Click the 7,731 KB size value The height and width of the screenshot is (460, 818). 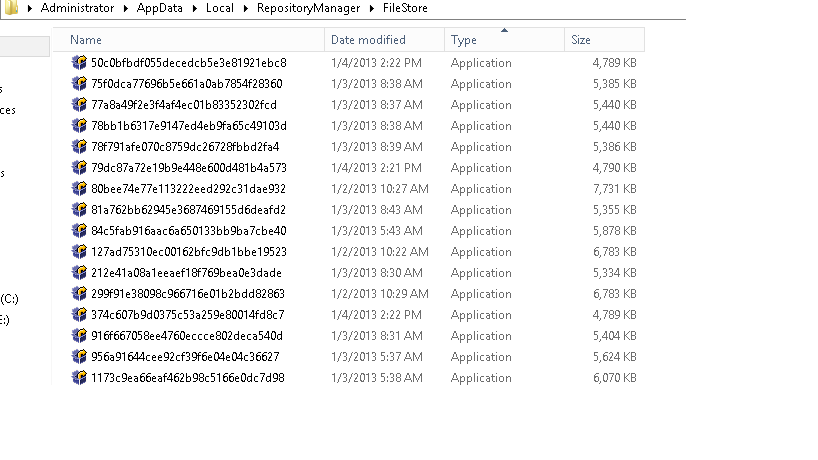pos(615,189)
